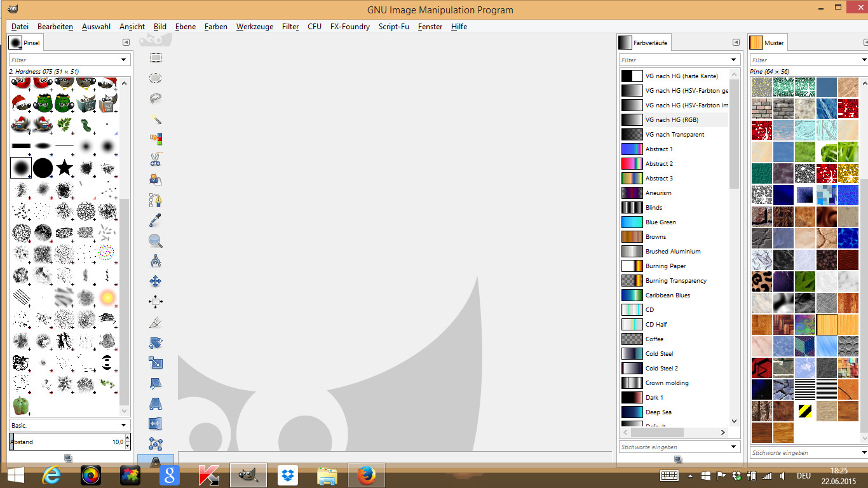
Task: Choose the 'Caribbean Blues' gradient entry
Action: click(x=668, y=295)
